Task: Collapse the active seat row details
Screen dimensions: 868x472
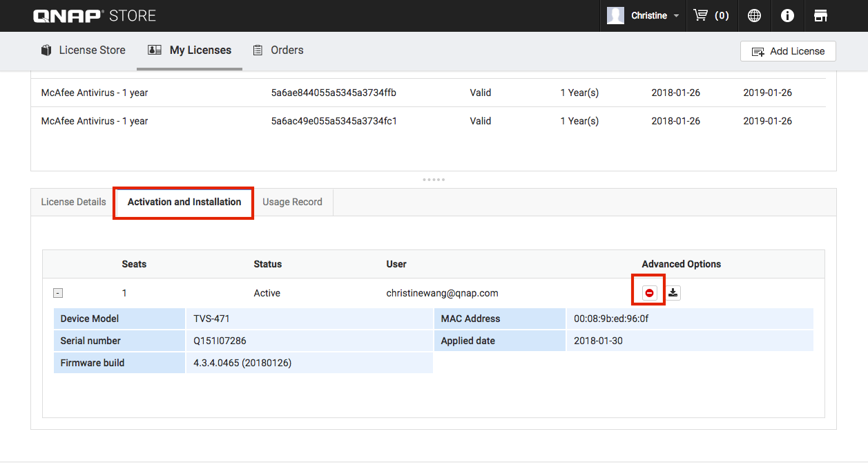Action: point(58,293)
